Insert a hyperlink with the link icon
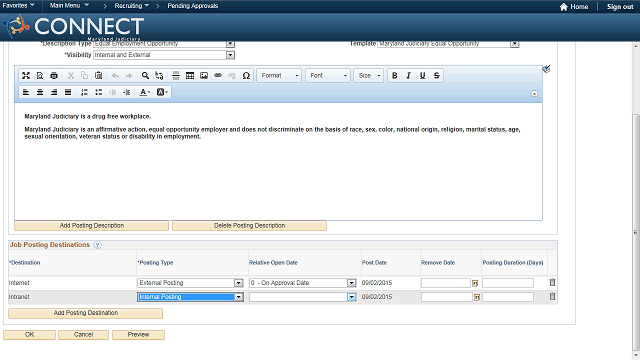The image size is (640, 360). tap(218, 76)
